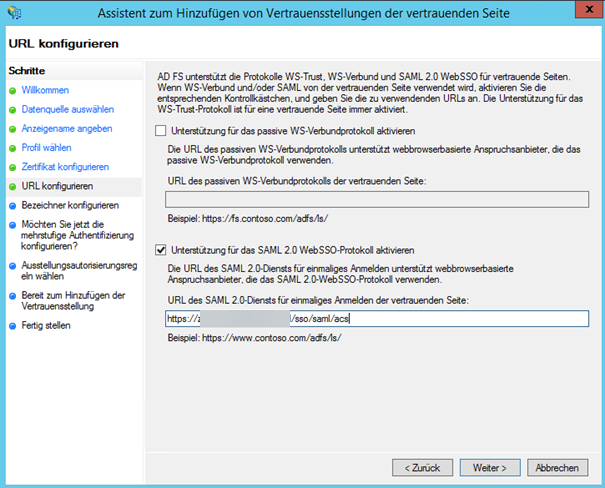Click the blue dot beside Ausstellungsautorisierungsregeln
605x488 pixels.
(12, 266)
